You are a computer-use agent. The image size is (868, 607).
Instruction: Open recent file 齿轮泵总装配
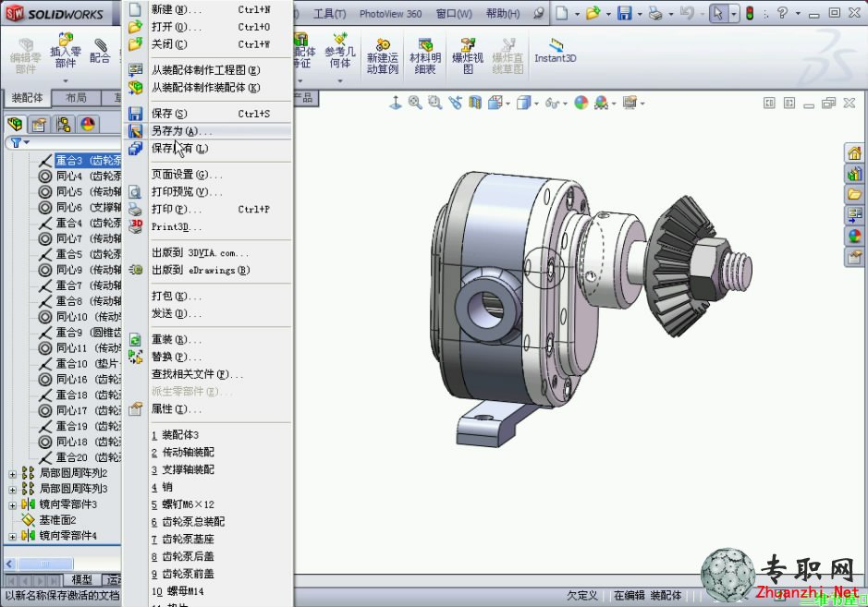tap(209, 522)
